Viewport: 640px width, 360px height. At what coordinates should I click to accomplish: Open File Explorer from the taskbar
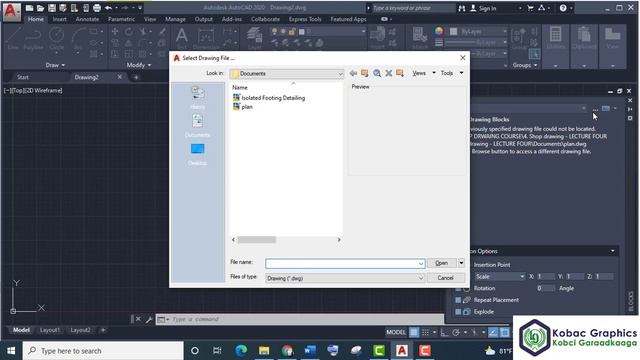tap(264, 351)
